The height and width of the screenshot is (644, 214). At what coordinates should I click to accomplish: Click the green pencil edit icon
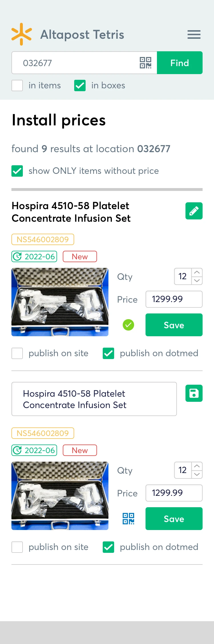(x=194, y=211)
